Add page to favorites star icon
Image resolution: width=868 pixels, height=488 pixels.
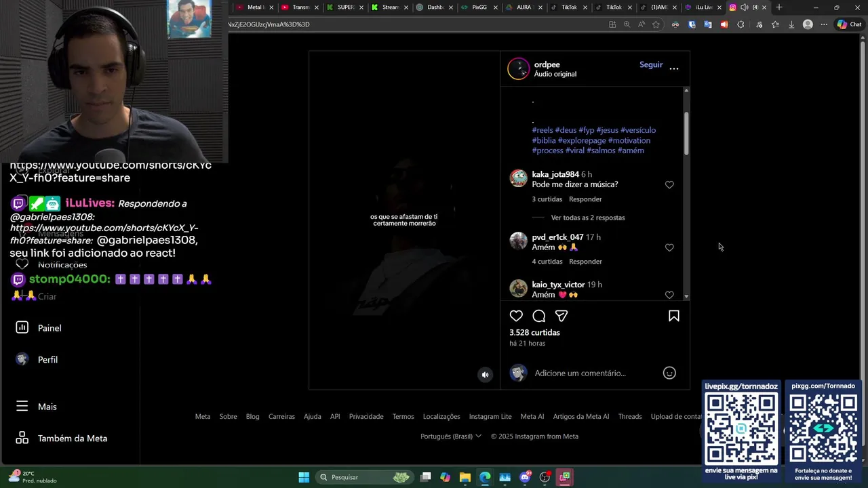tap(656, 24)
